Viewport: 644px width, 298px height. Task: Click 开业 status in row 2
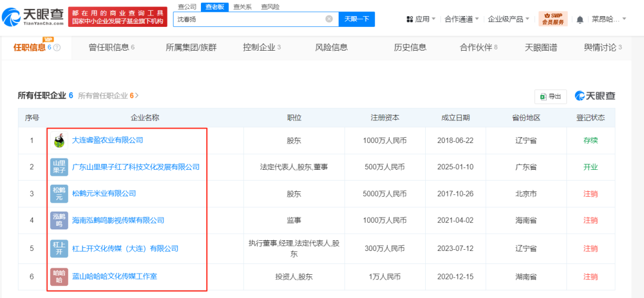tap(590, 167)
